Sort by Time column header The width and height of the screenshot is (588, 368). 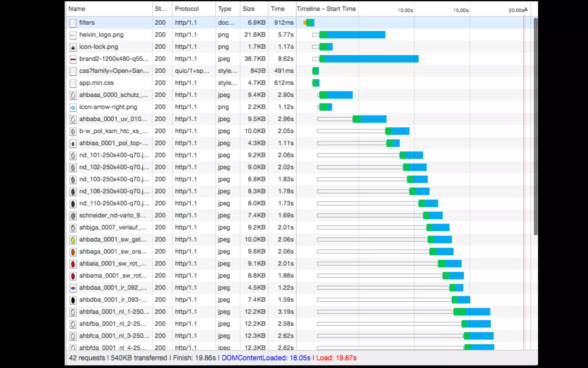(278, 9)
